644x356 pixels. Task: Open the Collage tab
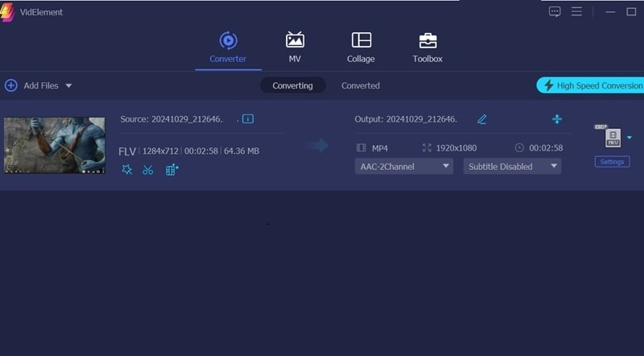(361, 48)
